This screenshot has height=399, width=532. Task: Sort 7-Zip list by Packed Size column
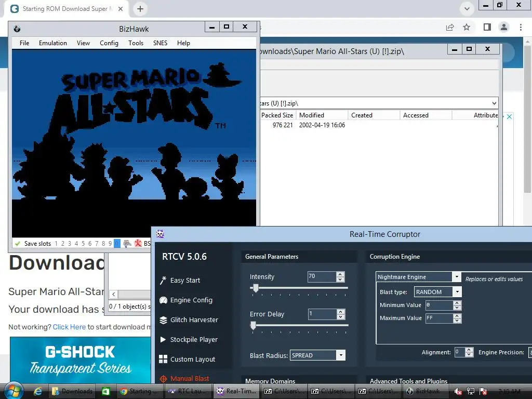point(277,115)
